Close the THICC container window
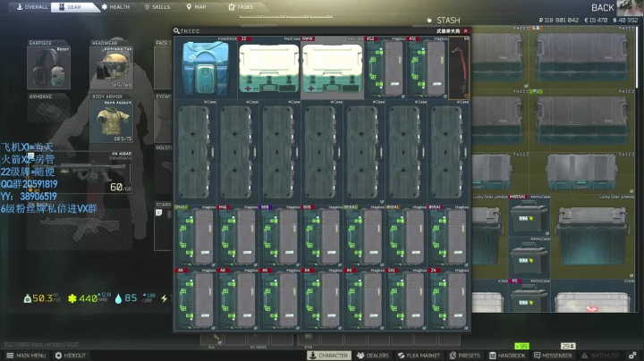Screen dimensions: 644x361 465,30
